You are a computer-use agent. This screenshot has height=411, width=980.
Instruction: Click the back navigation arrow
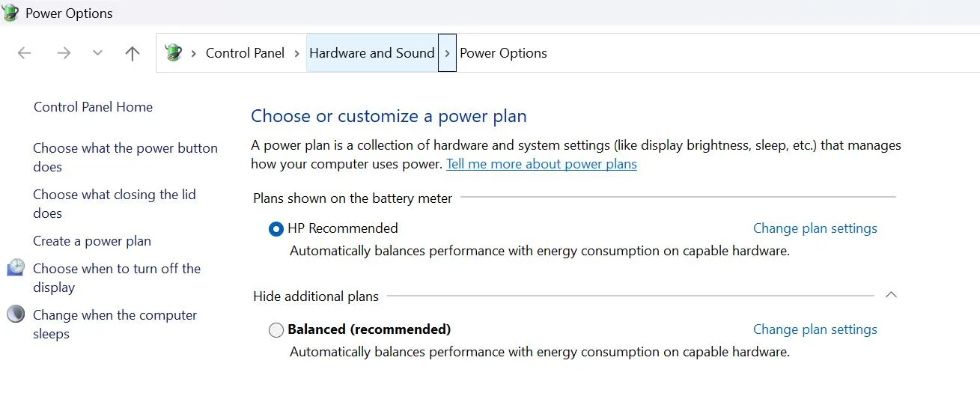(25, 53)
